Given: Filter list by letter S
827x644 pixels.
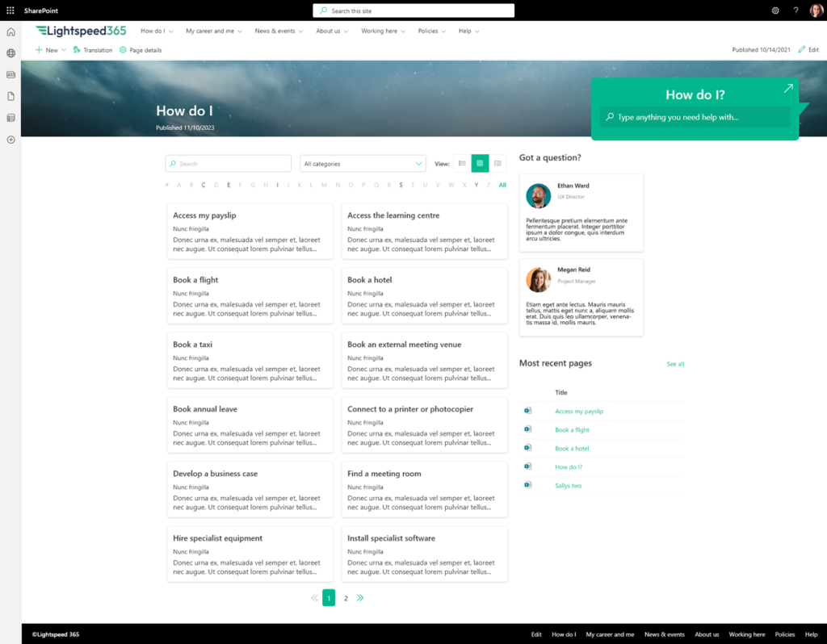Looking at the screenshot, I should click(401, 185).
